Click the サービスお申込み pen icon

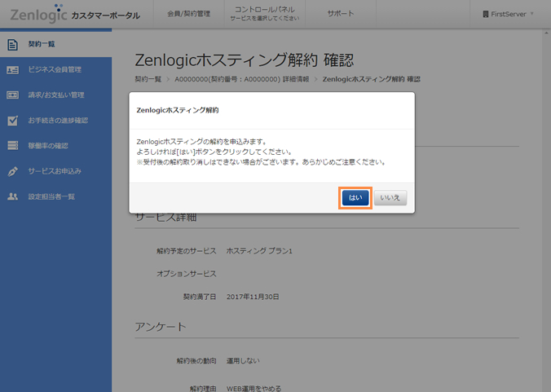[12, 171]
